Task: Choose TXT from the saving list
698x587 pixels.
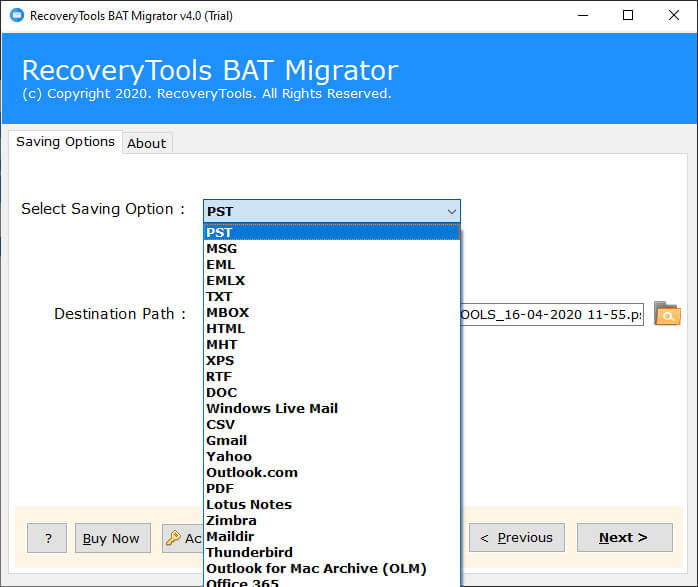Action: (332, 296)
